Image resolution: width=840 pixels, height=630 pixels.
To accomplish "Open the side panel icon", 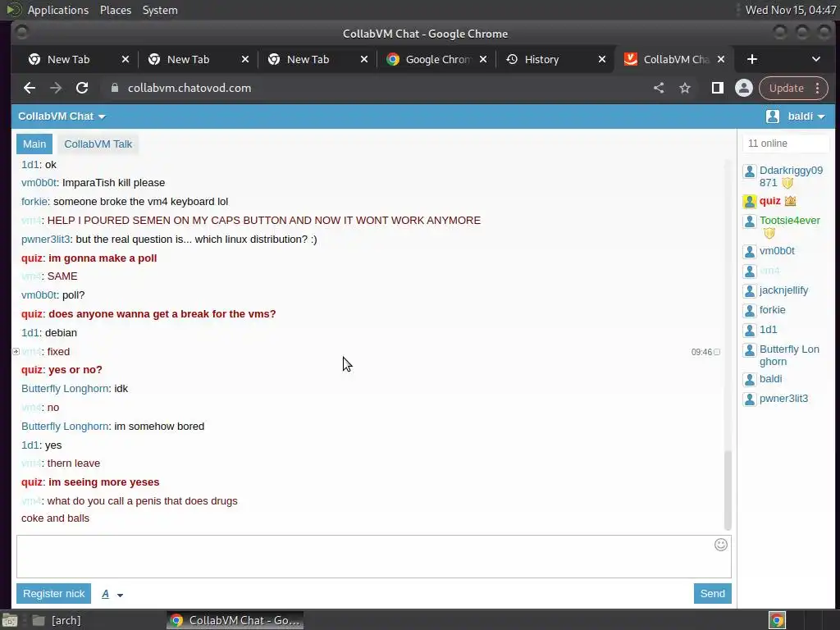I will point(717,88).
